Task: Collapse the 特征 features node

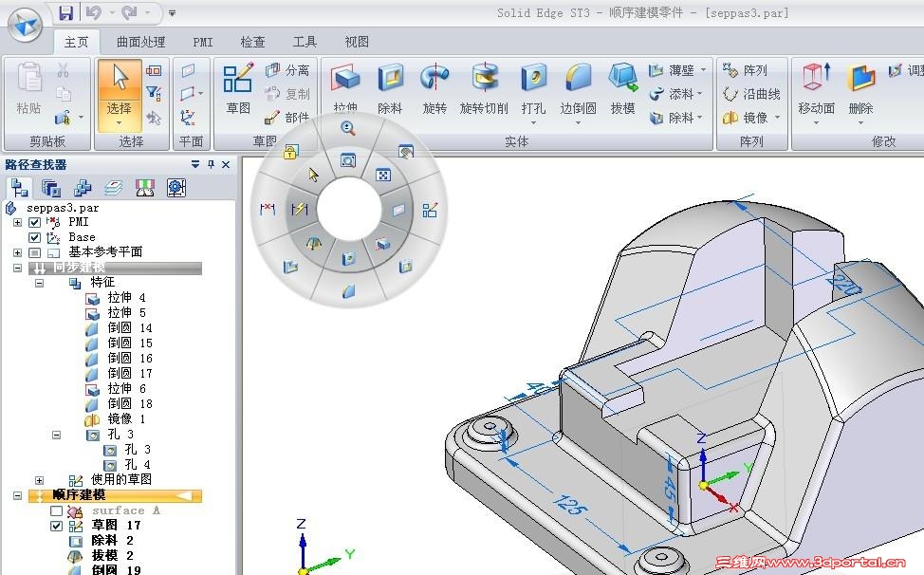Action: (40, 283)
